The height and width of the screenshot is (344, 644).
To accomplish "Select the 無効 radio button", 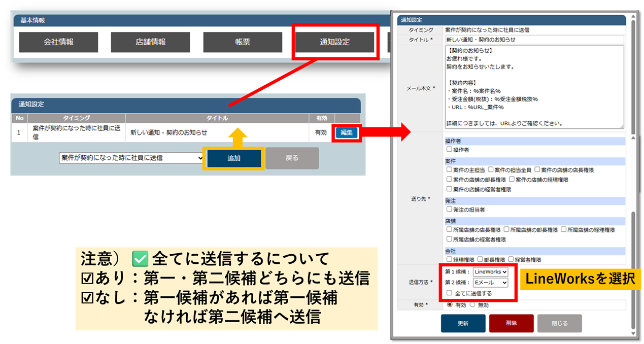I will coord(472,305).
